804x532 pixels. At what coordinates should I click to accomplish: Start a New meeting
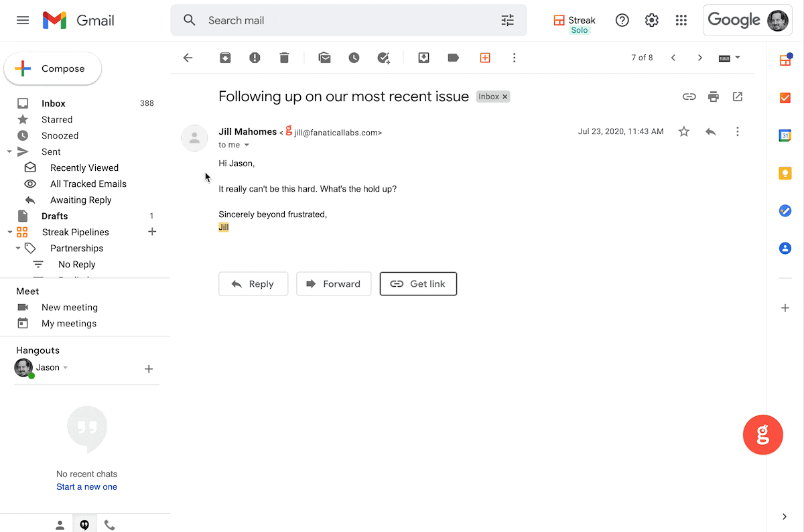[x=70, y=307]
